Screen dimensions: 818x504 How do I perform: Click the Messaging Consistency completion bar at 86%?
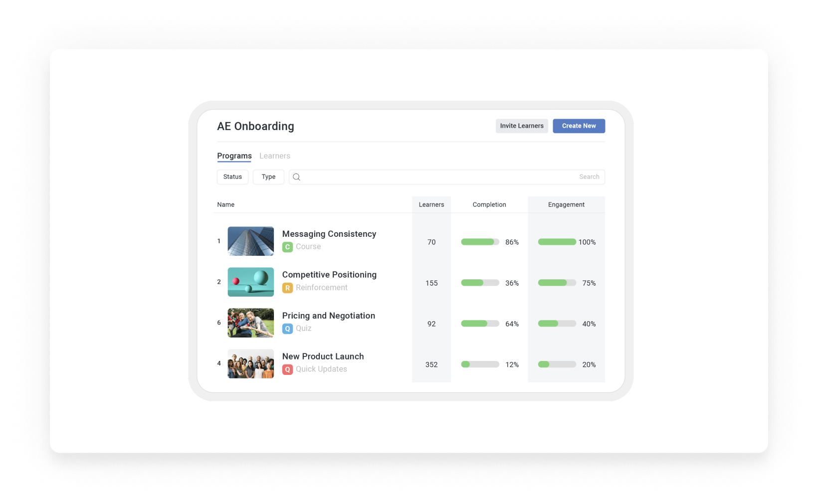tap(480, 242)
